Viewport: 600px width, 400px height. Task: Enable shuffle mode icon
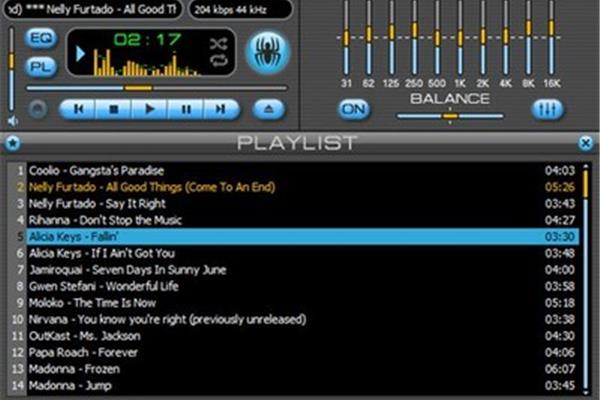pyautogui.click(x=218, y=44)
